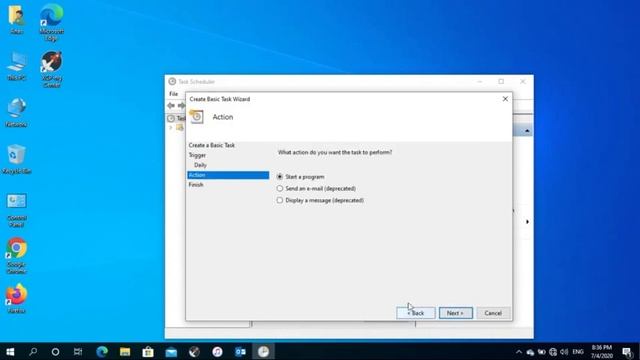Screen dimensions: 640x360
Task: Click the back arrow in Task Scheduler toolbar
Action: click(x=171, y=106)
